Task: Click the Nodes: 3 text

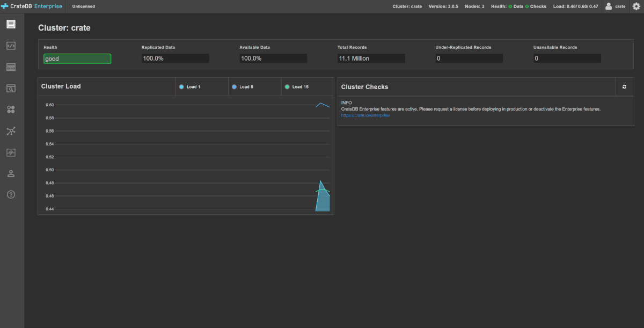Action: pos(474,6)
